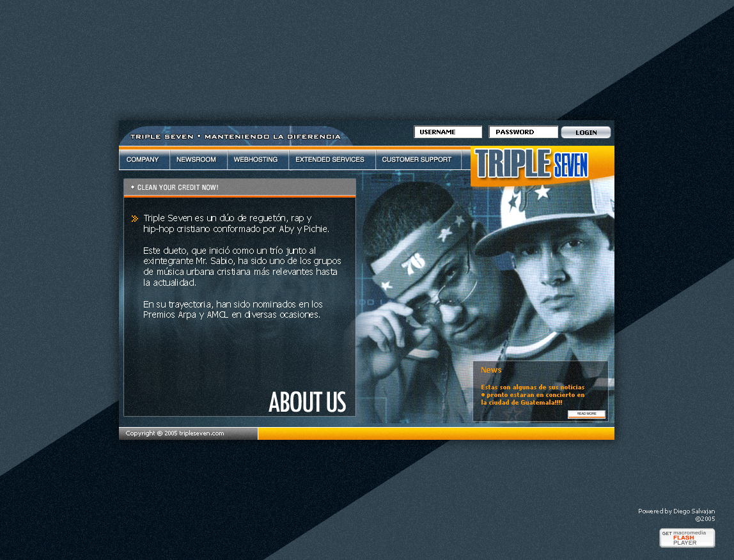The height and width of the screenshot is (560, 734).
Task: Open Extended Services menu
Action: [x=330, y=160]
